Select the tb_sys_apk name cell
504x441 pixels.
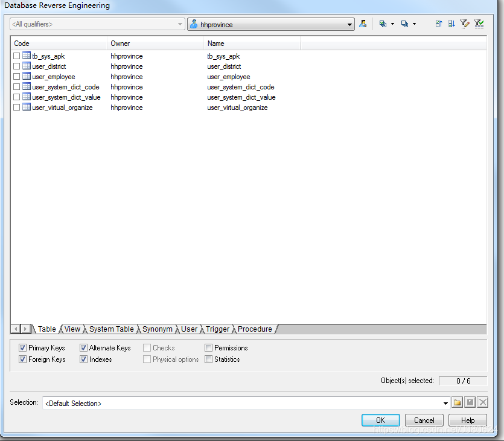223,56
